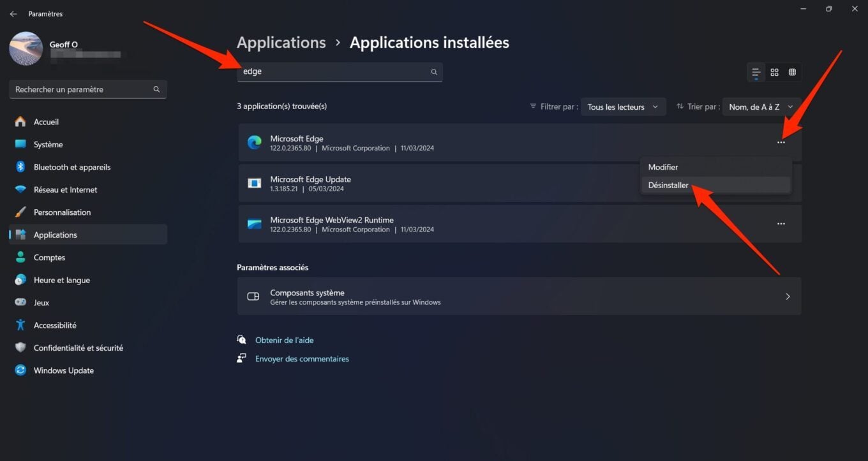
Task: Open Jeux settings
Action: point(88,303)
